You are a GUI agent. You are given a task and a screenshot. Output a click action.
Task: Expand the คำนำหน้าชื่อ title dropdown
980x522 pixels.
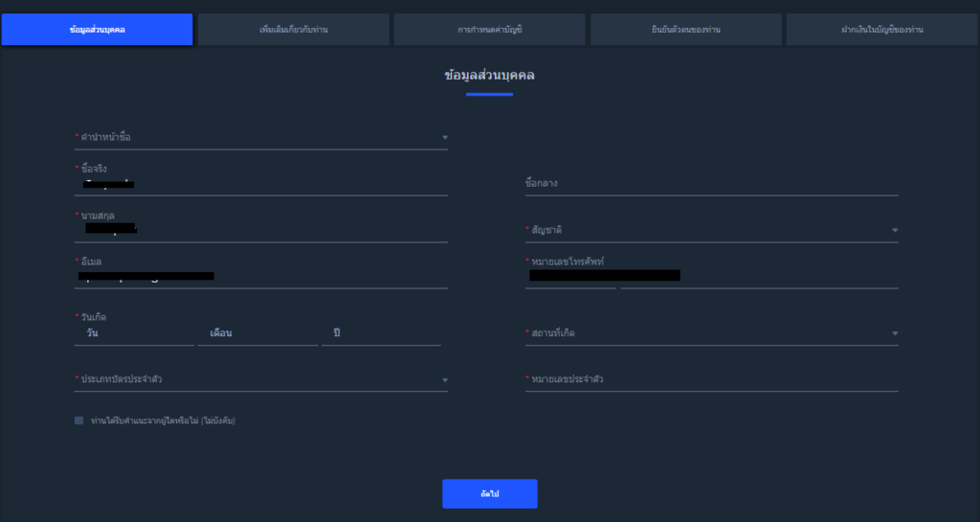260,138
